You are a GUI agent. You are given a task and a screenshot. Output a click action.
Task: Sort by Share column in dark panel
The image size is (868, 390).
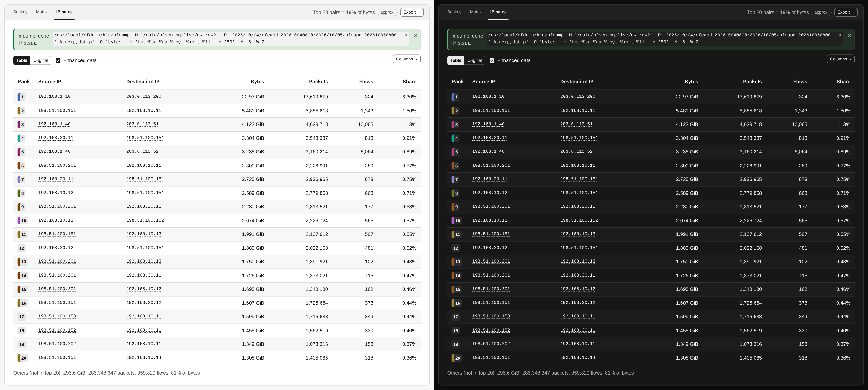(x=843, y=82)
